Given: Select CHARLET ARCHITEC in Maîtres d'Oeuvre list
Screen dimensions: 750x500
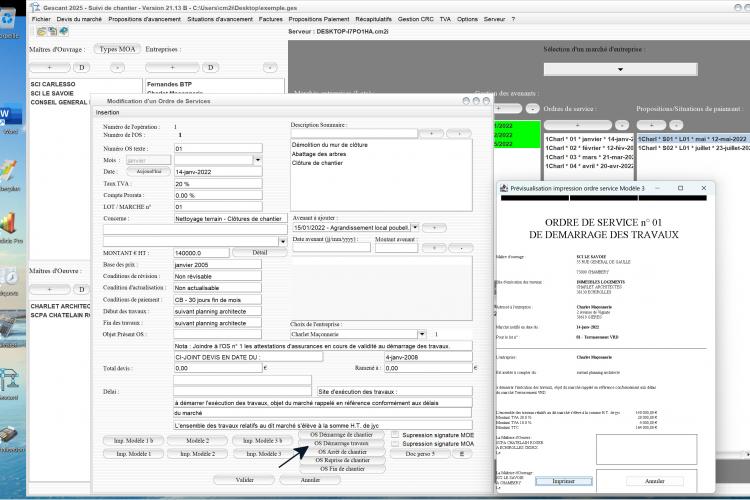Looking at the screenshot, I should [60, 306].
